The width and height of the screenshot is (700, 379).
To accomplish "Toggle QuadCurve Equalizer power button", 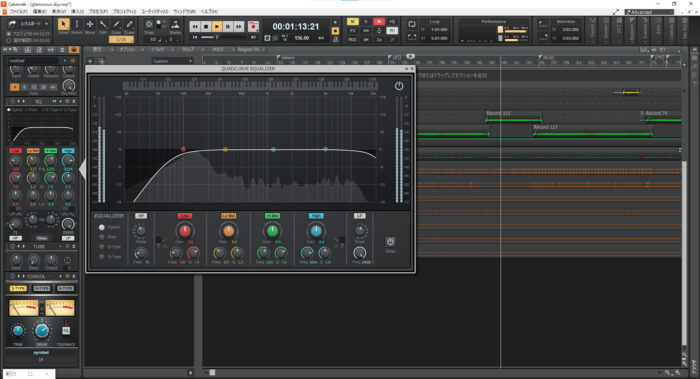I will tap(399, 86).
